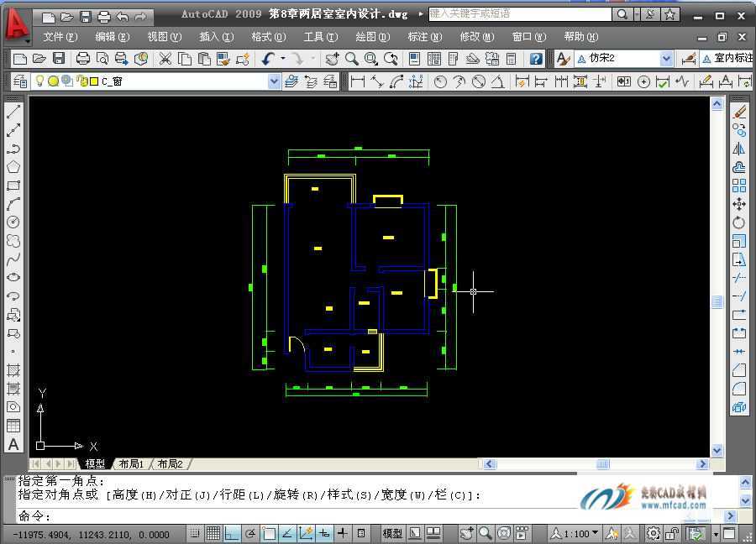
Task: Select the Hatch tool
Action: tap(13, 370)
